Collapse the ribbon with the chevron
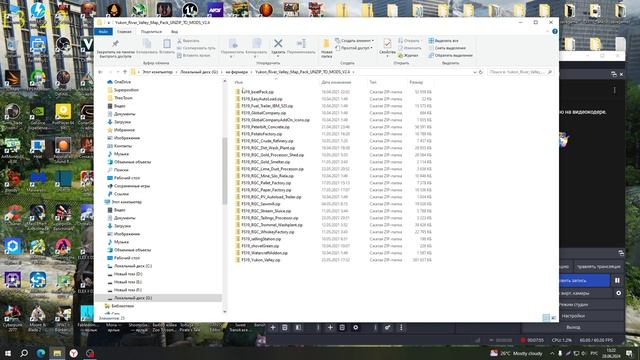The height and width of the screenshot is (360, 640). [547, 31]
